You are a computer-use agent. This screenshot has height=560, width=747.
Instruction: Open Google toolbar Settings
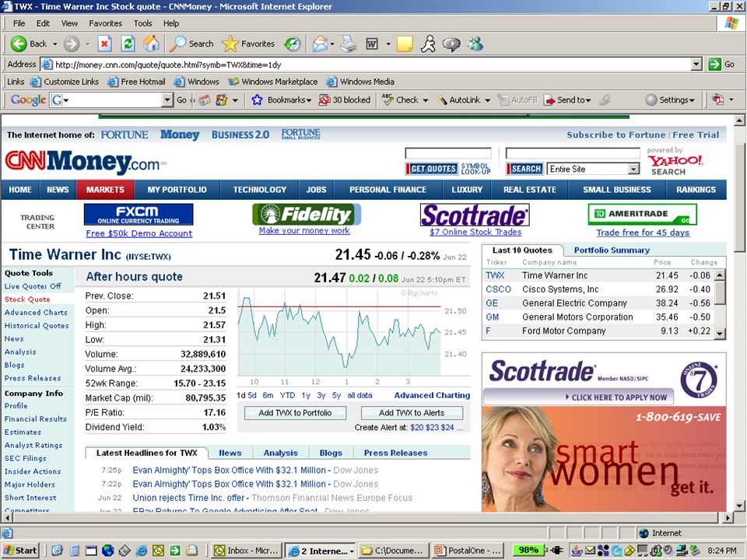(x=670, y=100)
